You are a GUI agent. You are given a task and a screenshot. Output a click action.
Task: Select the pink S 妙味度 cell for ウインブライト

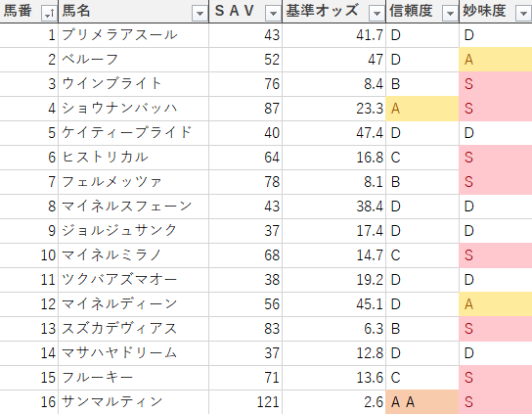[496, 84]
